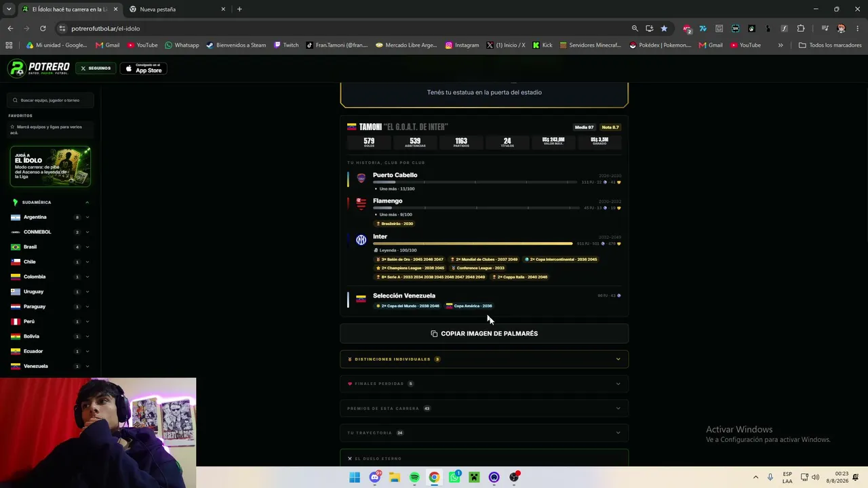Open the Instagram bookmark

tap(462, 45)
